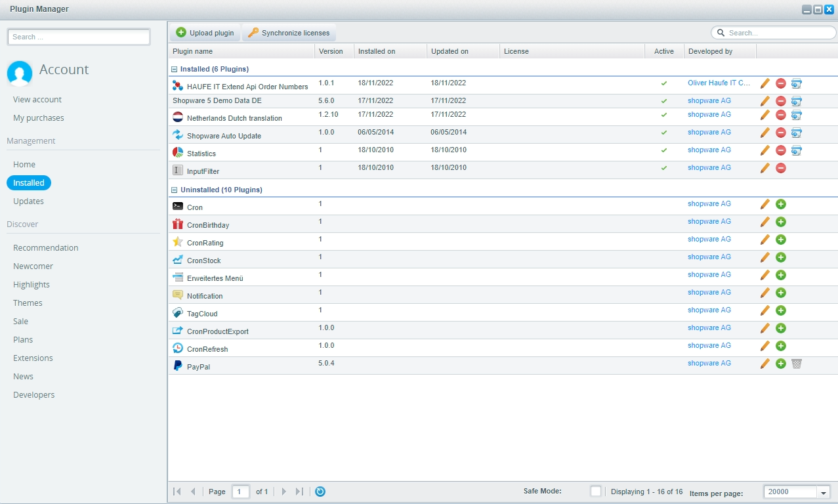838x504 pixels.
Task: Toggle the Safe Mode checkbox
Action: [x=595, y=492]
